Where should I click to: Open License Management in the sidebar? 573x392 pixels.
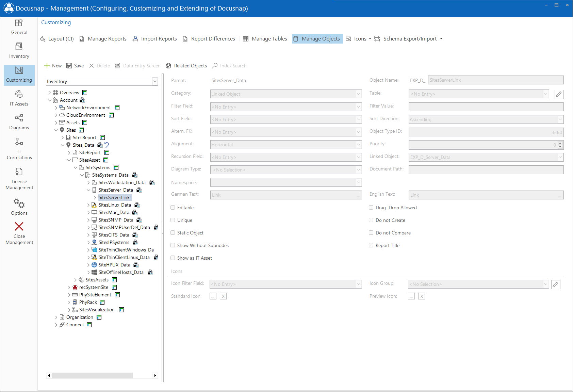(19, 179)
